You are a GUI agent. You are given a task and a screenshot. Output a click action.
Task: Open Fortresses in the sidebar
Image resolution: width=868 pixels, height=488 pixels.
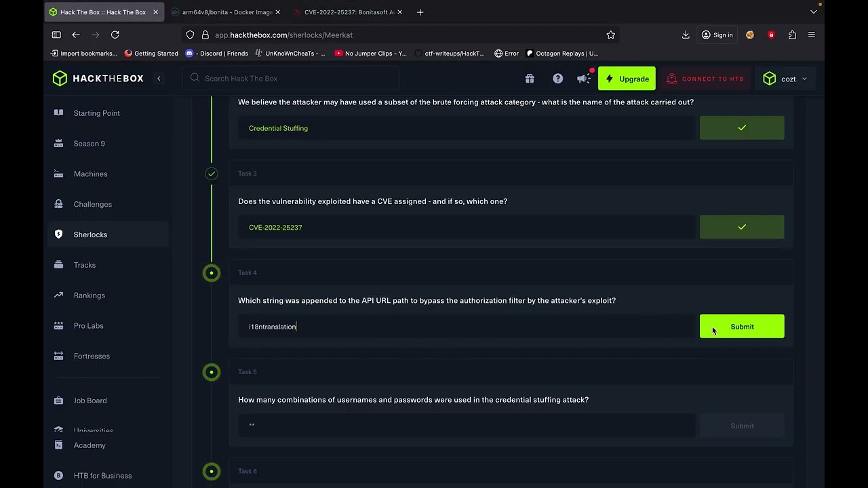(x=92, y=357)
